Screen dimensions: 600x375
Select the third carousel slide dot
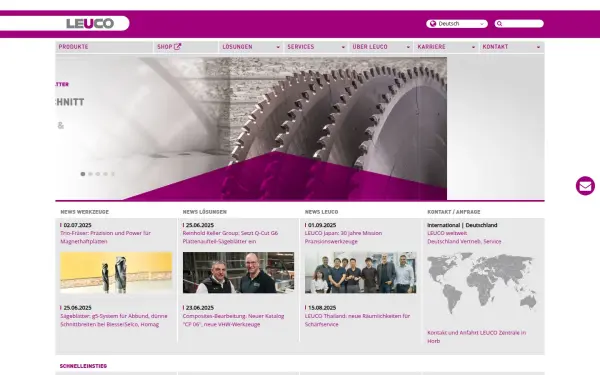point(98,174)
